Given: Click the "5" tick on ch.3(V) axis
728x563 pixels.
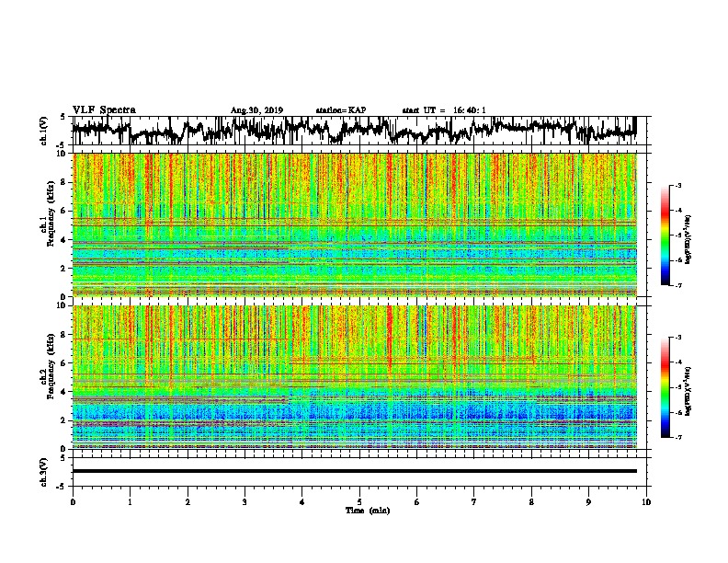Looking at the screenshot, I should 63,458.
